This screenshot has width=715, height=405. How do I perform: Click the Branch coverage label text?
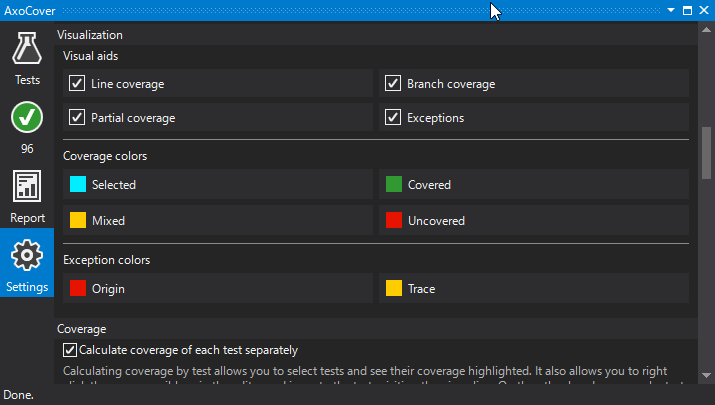point(451,84)
